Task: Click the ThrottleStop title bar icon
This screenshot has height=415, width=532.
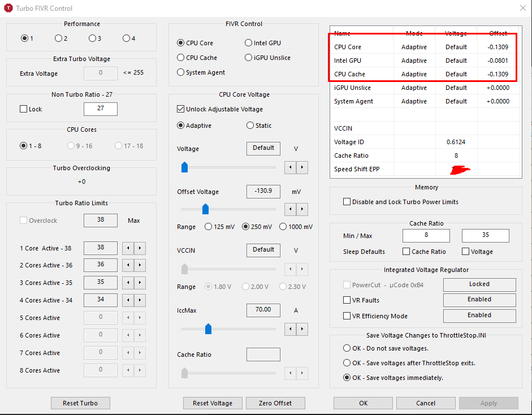Action: click(8, 8)
